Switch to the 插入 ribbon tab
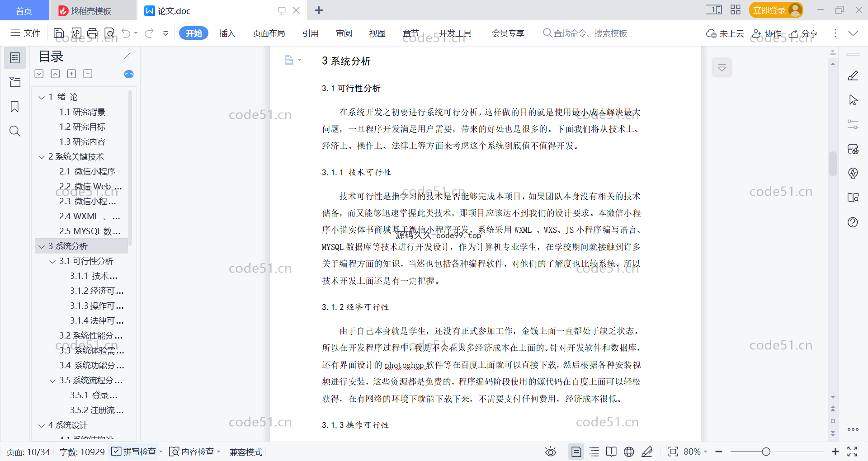The height and width of the screenshot is (461, 868). click(x=227, y=33)
